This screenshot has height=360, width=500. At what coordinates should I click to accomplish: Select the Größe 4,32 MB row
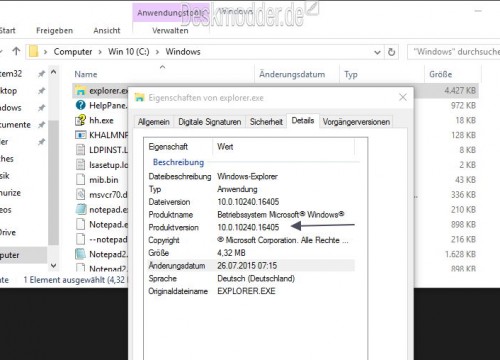[250, 253]
